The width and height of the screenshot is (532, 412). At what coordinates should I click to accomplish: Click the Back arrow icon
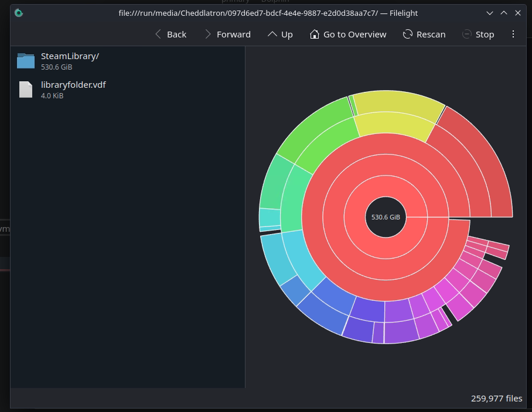158,35
